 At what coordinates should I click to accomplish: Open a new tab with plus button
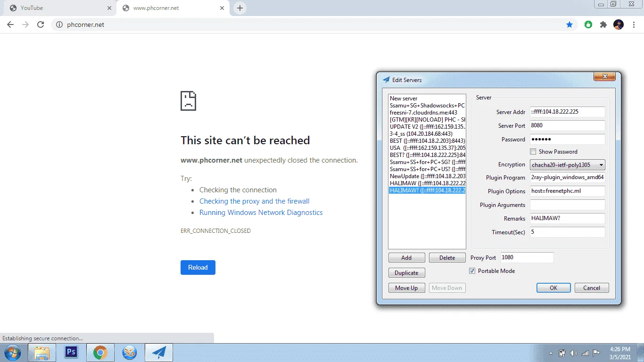tap(240, 8)
